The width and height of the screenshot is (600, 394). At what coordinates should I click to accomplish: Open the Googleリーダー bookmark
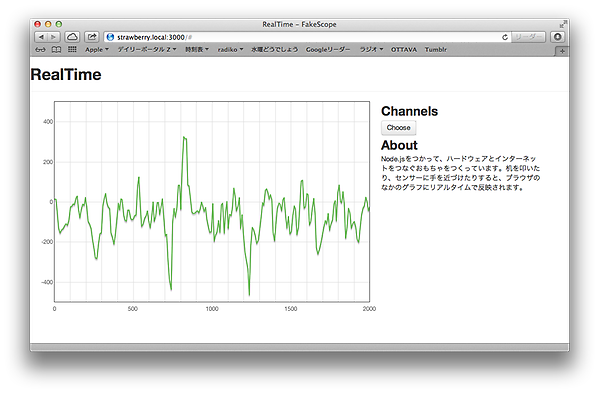pos(328,50)
